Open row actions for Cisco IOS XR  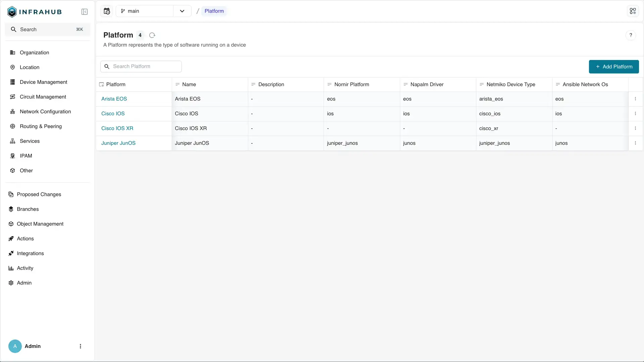tap(635, 128)
